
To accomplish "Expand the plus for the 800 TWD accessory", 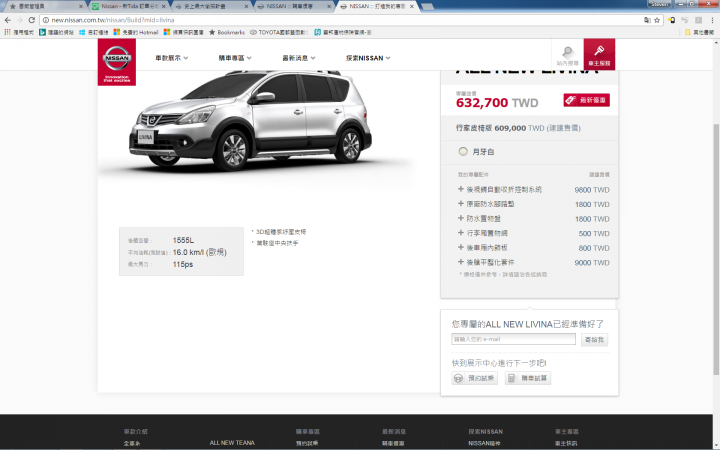I will pos(461,247).
